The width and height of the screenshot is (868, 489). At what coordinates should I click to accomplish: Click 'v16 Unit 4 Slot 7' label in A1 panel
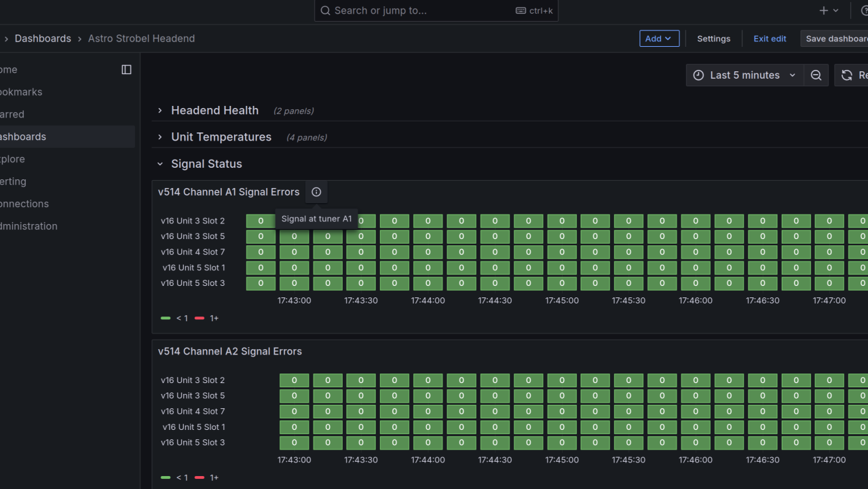pyautogui.click(x=193, y=252)
